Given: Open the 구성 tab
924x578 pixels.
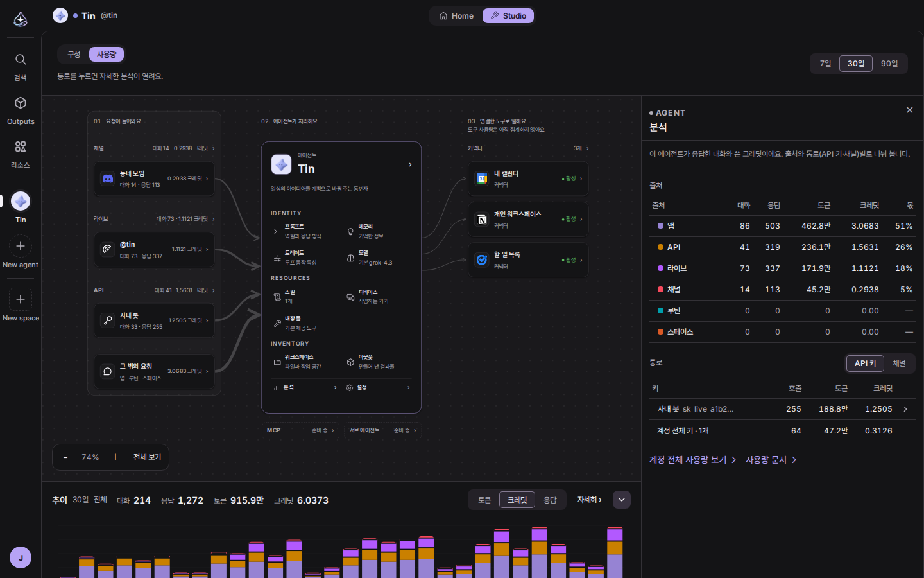Looking at the screenshot, I should click(x=74, y=55).
